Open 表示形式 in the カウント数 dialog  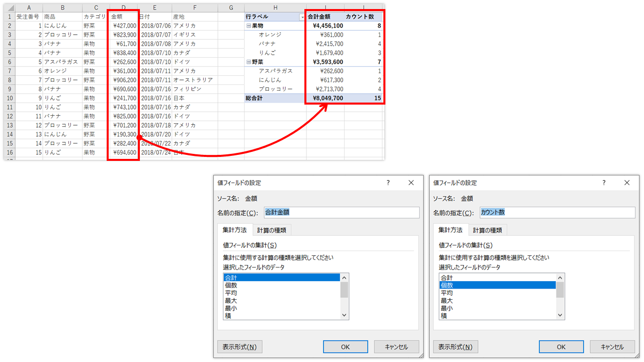point(456,347)
